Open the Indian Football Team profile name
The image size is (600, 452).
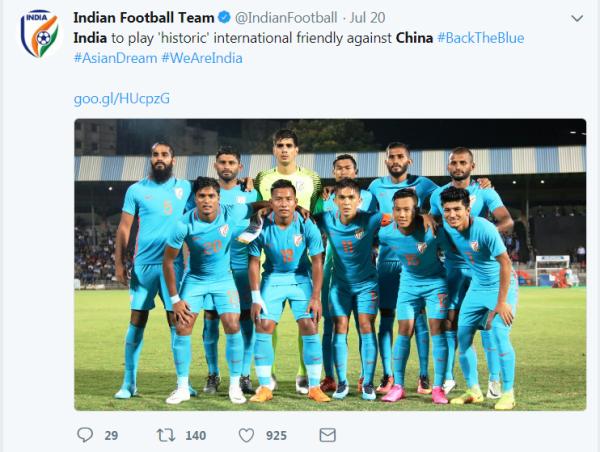pos(144,18)
